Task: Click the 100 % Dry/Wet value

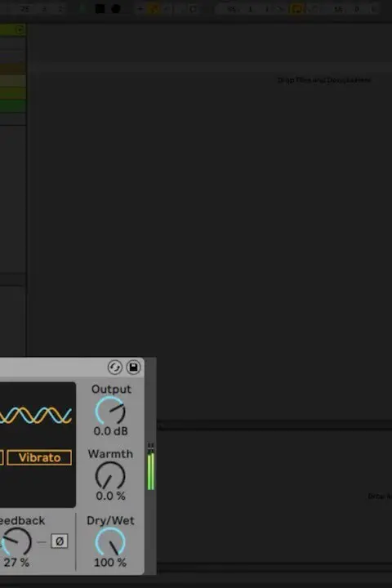Action: coord(110,563)
